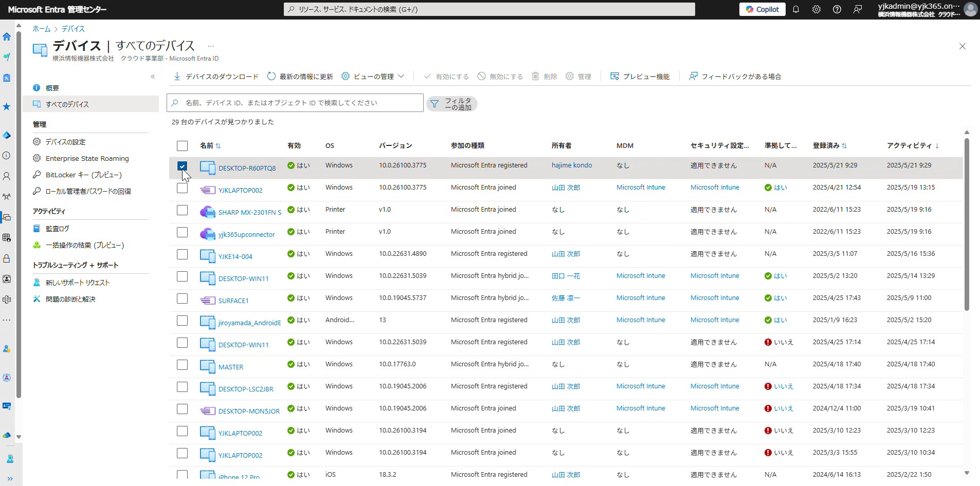
Task: Open Users person icon in left rail
Action: click(x=7, y=176)
